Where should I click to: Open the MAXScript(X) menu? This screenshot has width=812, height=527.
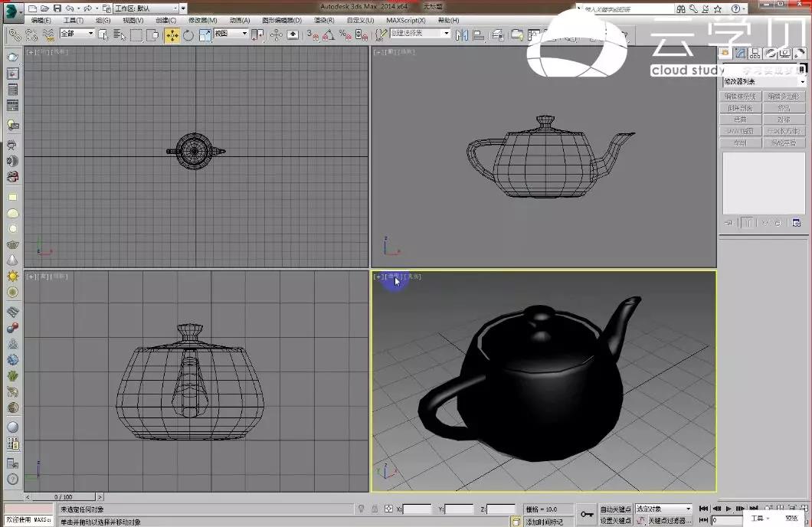pyautogui.click(x=406, y=20)
